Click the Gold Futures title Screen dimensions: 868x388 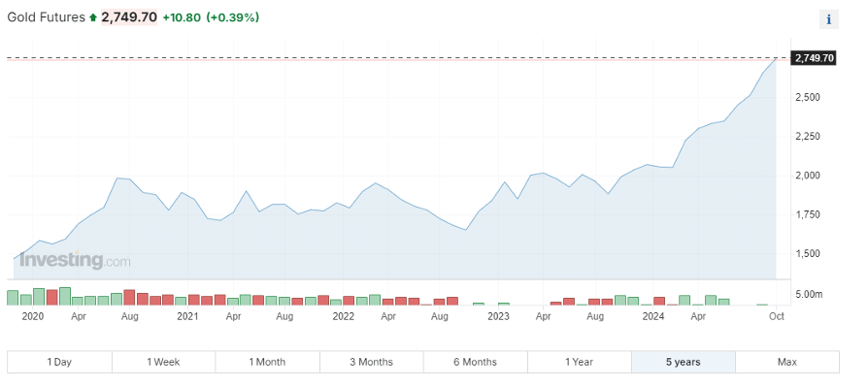coord(46,17)
